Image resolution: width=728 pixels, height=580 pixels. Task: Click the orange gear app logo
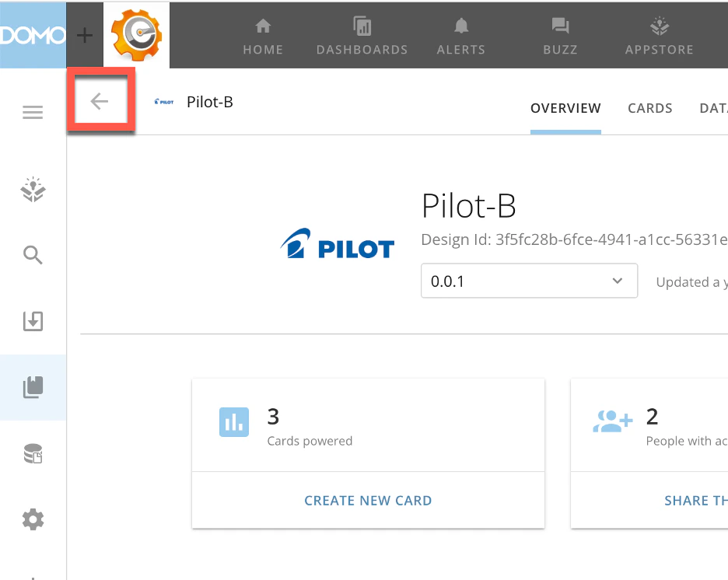[x=137, y=35]
